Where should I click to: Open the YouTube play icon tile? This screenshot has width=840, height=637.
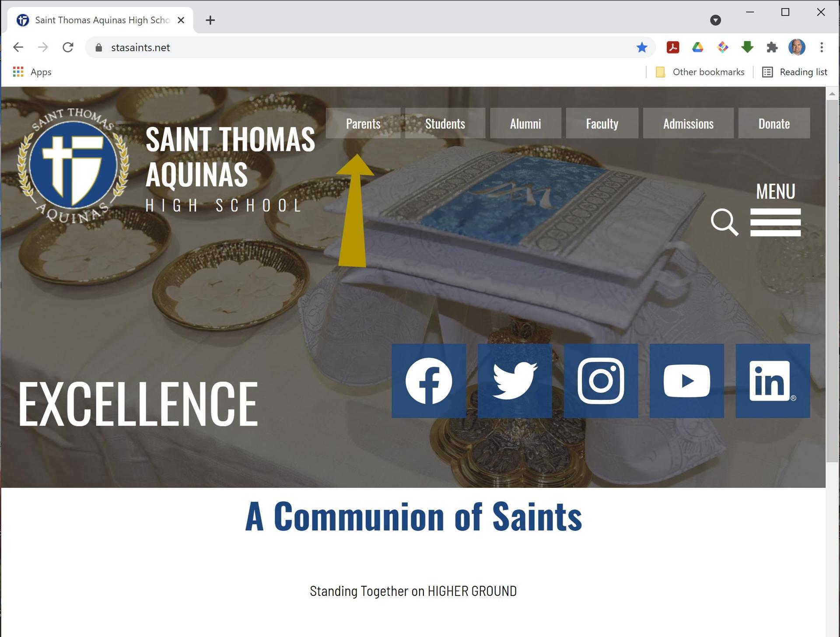[x=687, y=381]
